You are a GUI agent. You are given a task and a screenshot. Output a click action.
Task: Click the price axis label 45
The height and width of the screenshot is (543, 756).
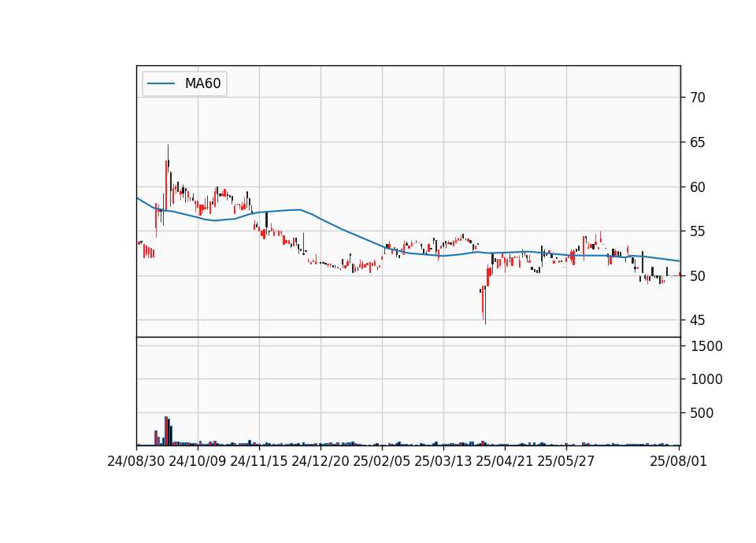point(698,320)
